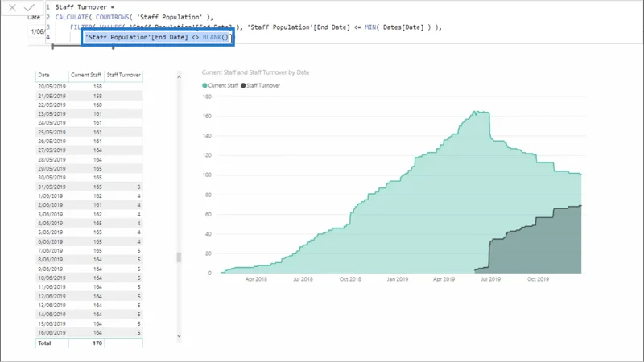
Task: Sort table by Current Staff column header
Action: (86, 75)
